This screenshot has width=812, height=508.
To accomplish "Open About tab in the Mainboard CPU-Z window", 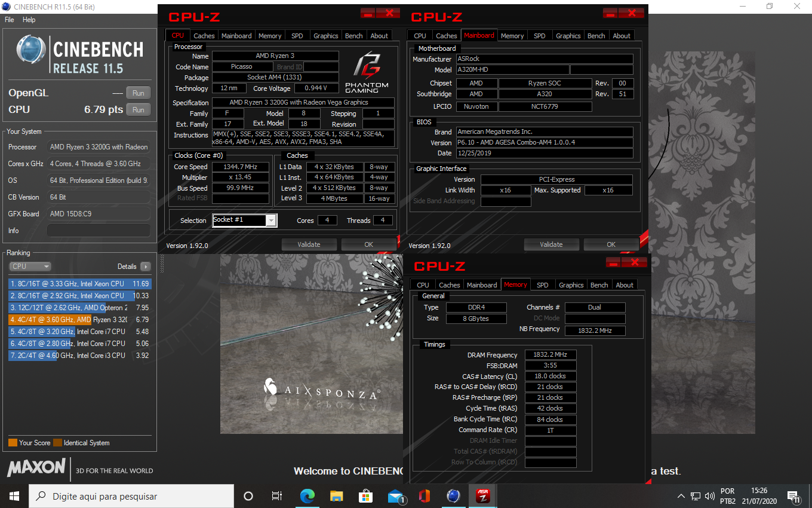I will 622,36.
